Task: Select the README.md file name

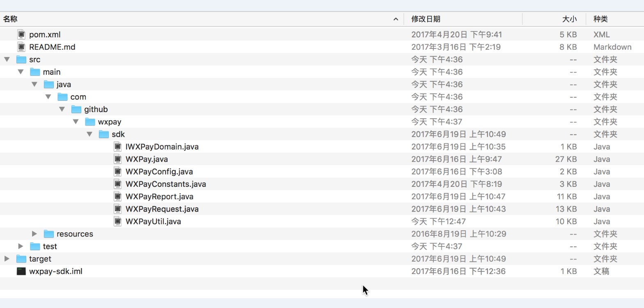Action: click(52, 47)
